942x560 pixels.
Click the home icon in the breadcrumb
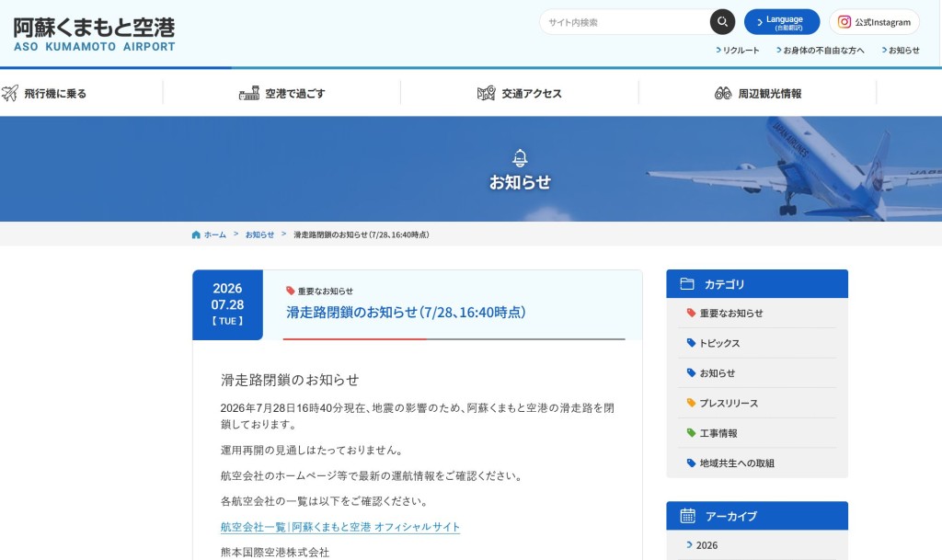[196, 234]
